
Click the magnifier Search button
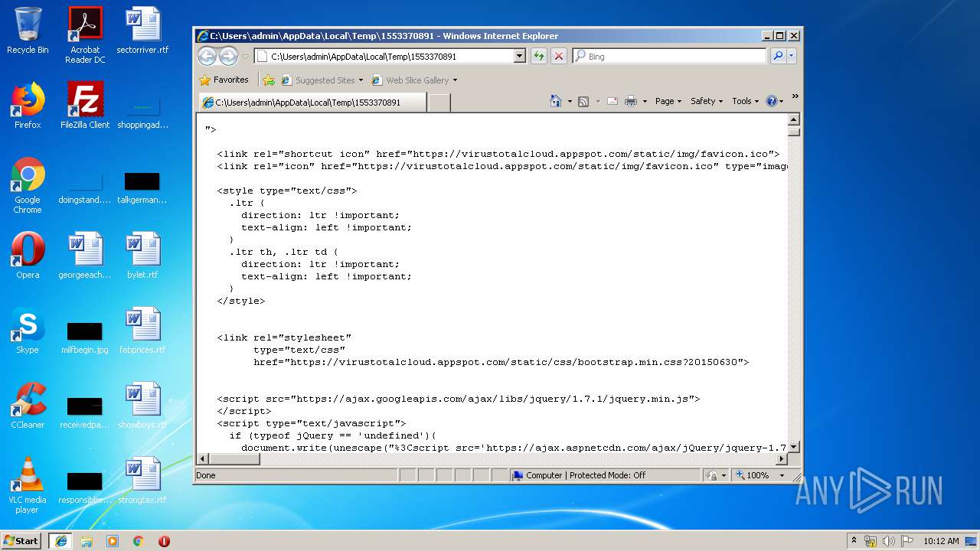(778, 56)
